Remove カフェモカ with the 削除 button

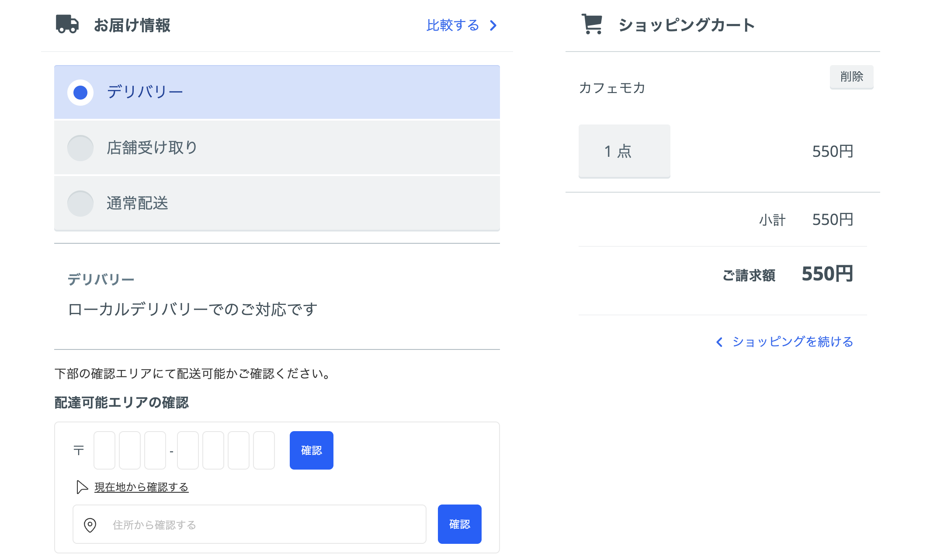click(851, 77)
